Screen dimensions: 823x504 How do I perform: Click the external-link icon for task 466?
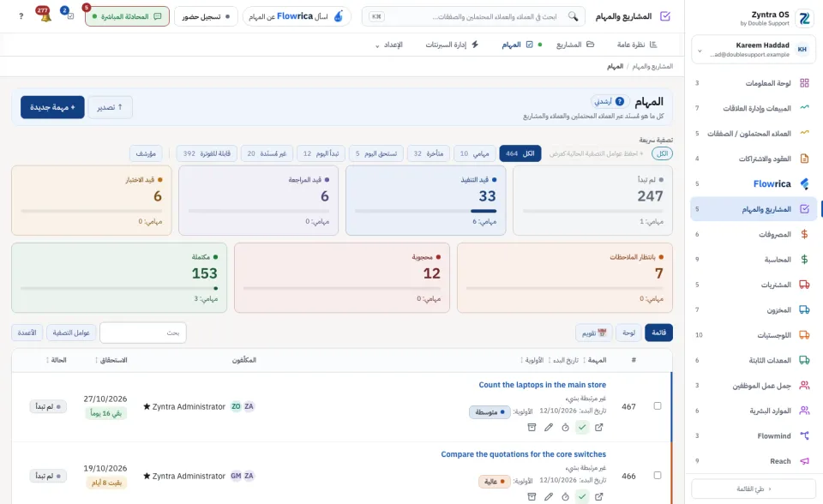pos(599,496)
